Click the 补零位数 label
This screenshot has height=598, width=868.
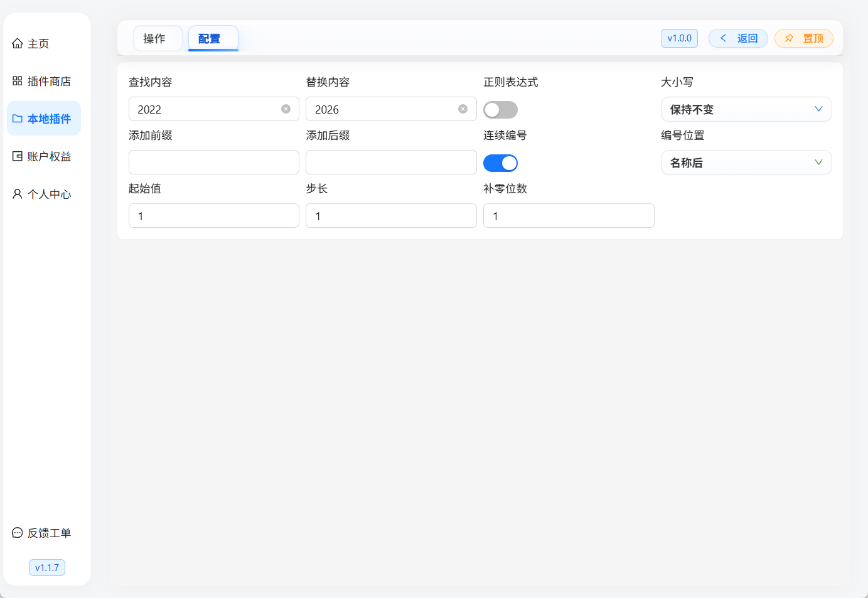pyautogui.click(x=505, y=189)
